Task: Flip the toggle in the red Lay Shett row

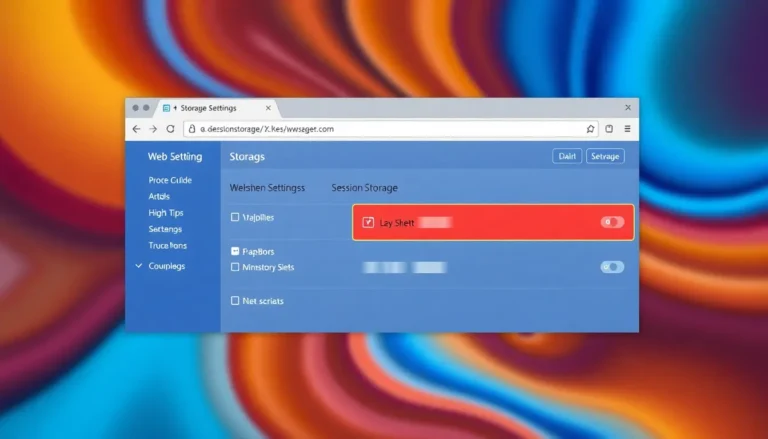Action: click(x=612, y=222)
